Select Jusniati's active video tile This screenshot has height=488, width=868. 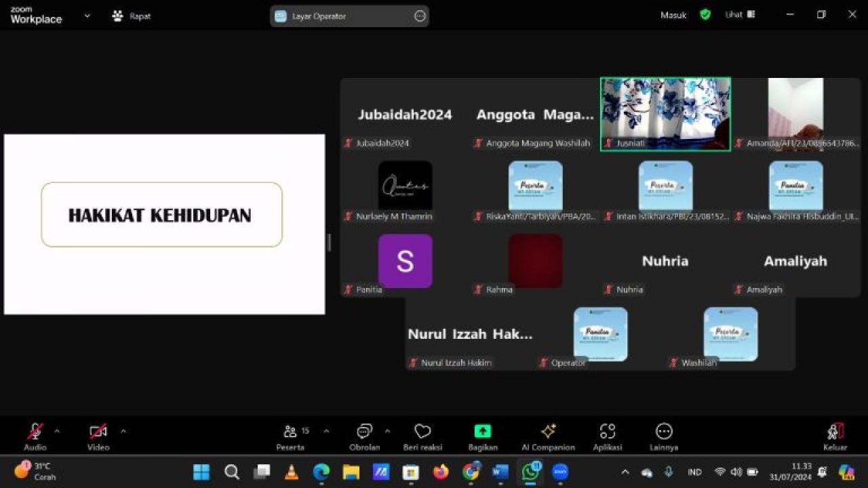click(665, 113)
